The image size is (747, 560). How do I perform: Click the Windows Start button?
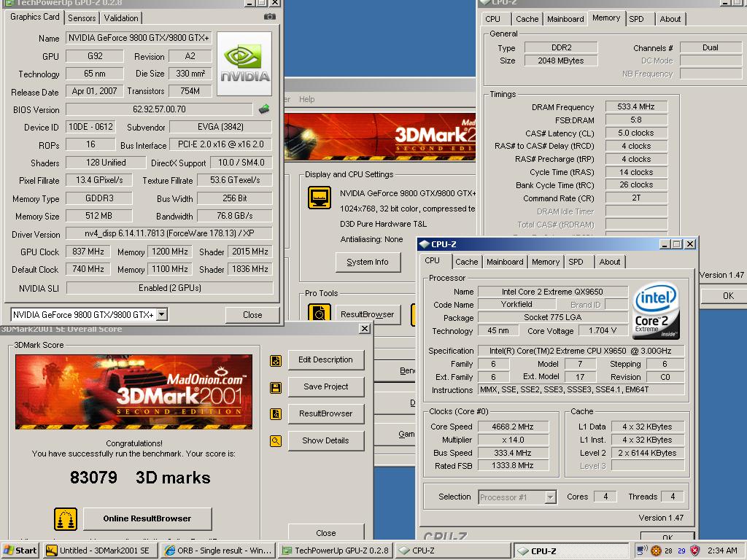(20, 551)
